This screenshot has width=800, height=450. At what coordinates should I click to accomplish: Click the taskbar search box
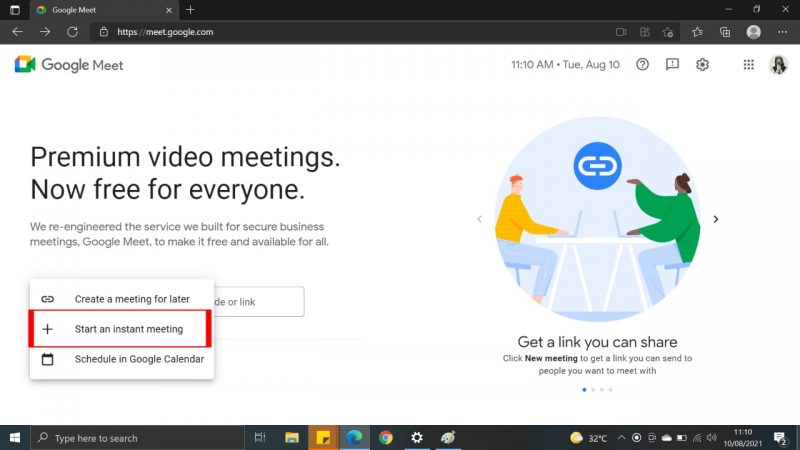click(x=137, y=438)
